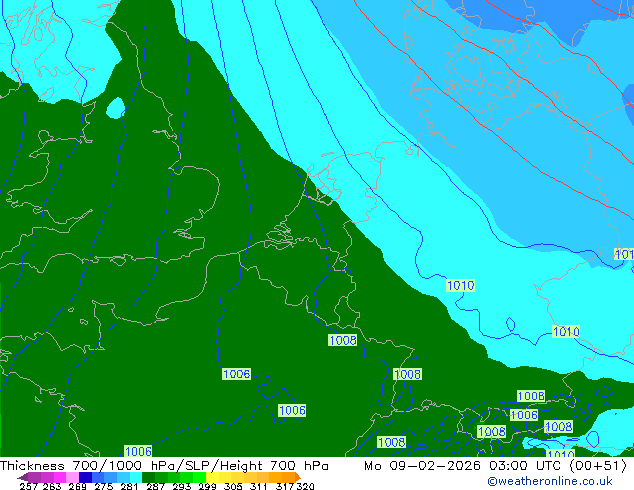
Task: Pick the brightest lime green legend swatch
Action: click(199, 477)
